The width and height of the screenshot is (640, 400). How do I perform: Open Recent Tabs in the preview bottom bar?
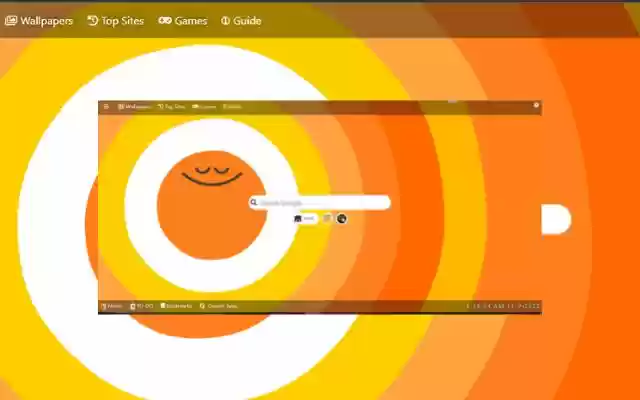pyautogui.click(x=218, y=306)
